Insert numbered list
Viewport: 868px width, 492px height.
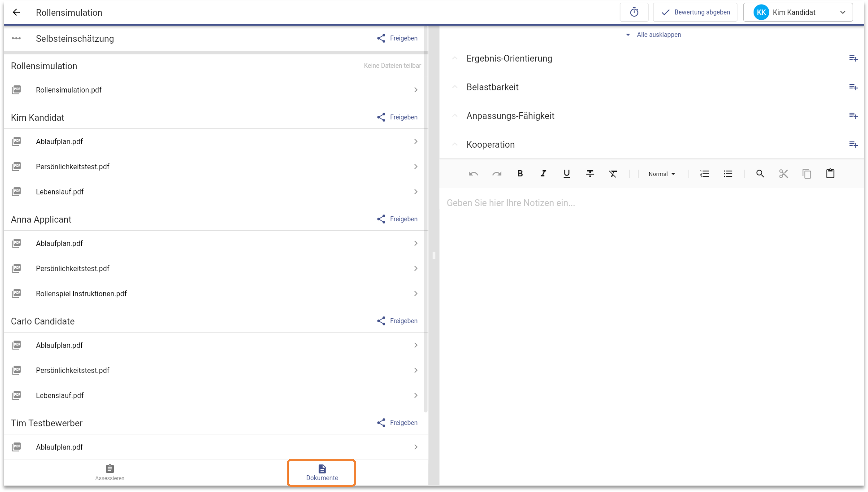tap(704, 174)
